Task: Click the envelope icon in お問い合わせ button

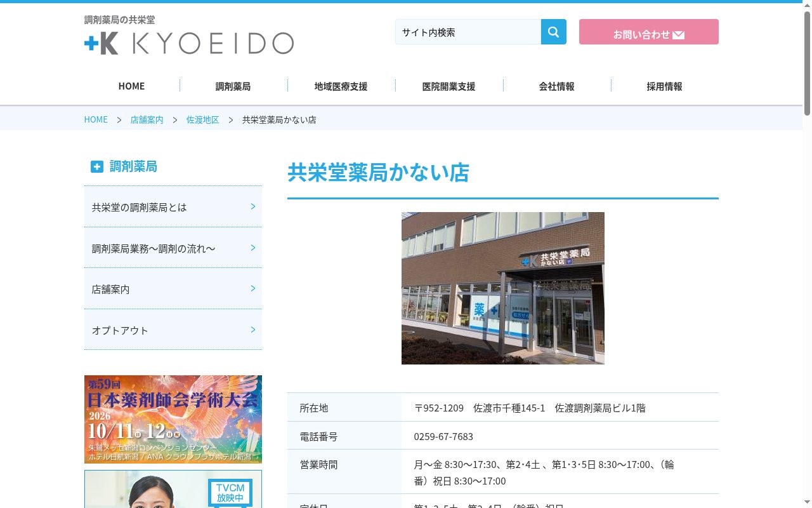Action: coord(678,35)
